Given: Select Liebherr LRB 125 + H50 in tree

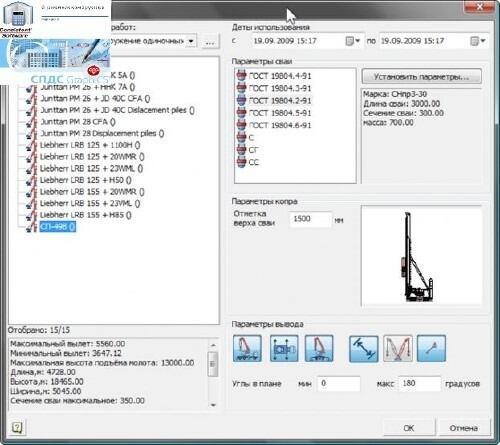Looking at the screenshot, I should [86, 180].
